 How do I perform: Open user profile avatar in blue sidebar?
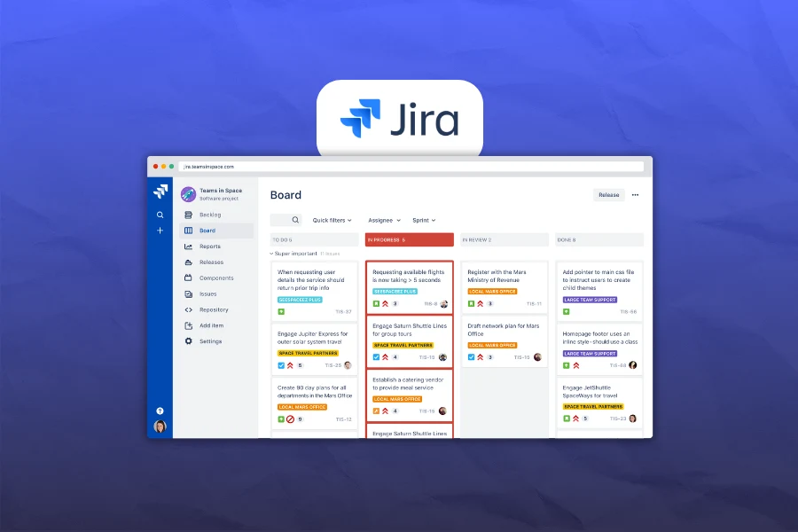click(160, 426)
